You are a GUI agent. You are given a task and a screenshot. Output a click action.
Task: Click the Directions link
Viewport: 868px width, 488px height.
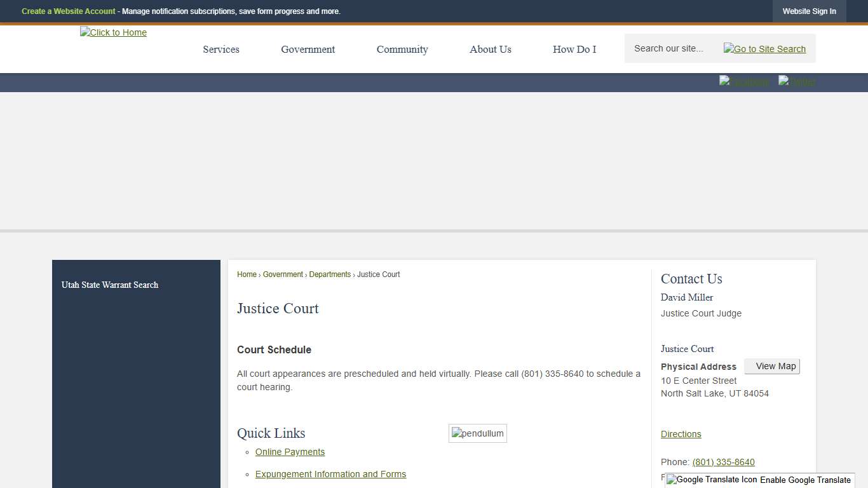point(681,434)
